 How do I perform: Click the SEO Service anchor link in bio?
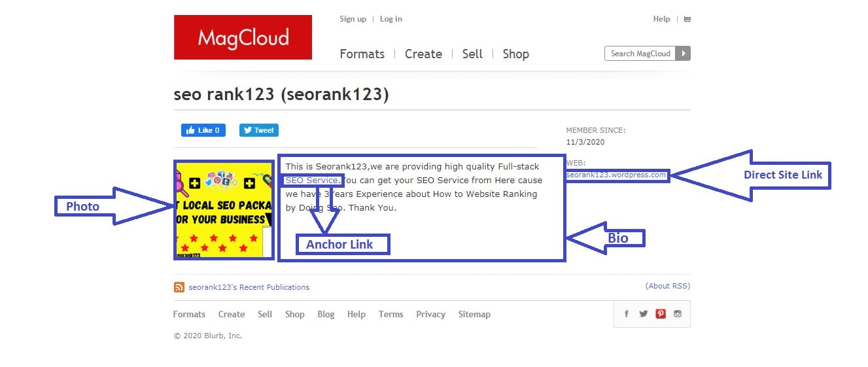click(311, 181)
